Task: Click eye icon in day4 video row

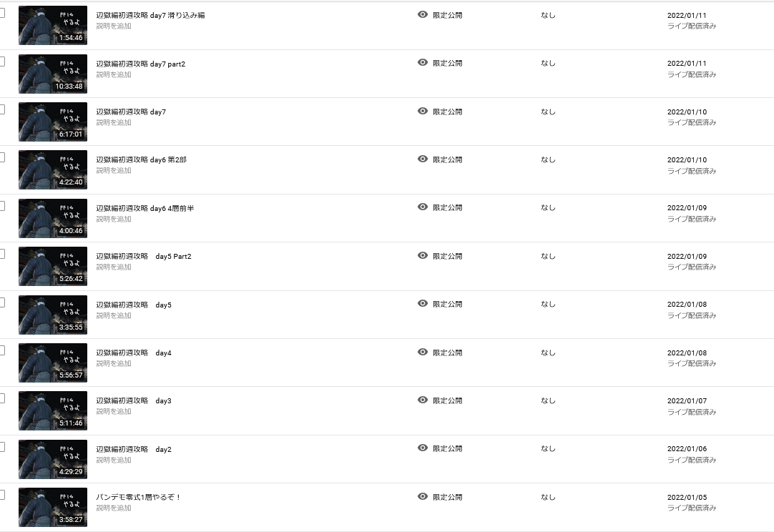Action: (x=423, y=353)
